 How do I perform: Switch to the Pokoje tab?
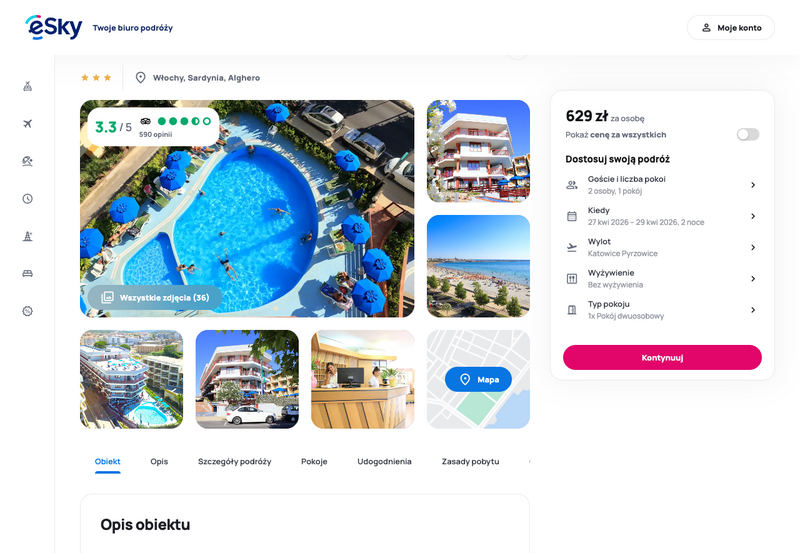(x=314, y=462)
